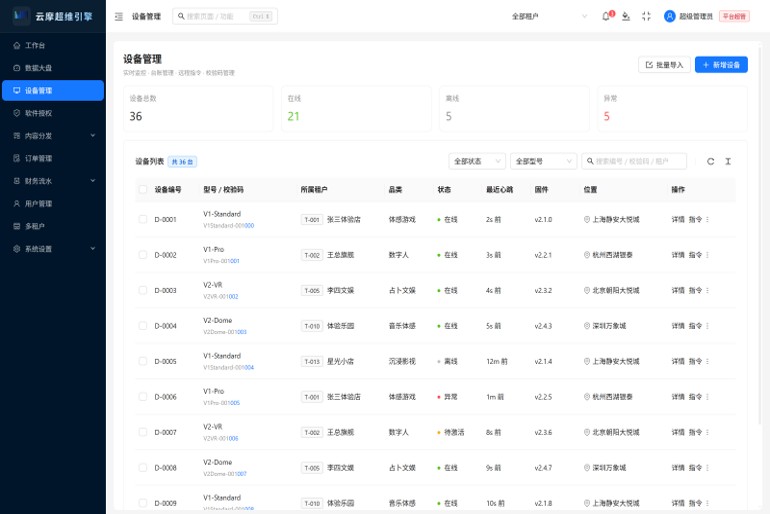Image resolution: width=770 pixels, height=514 pixels.
Task: Open more actions for device D-0002
Action: coord(707,255)
